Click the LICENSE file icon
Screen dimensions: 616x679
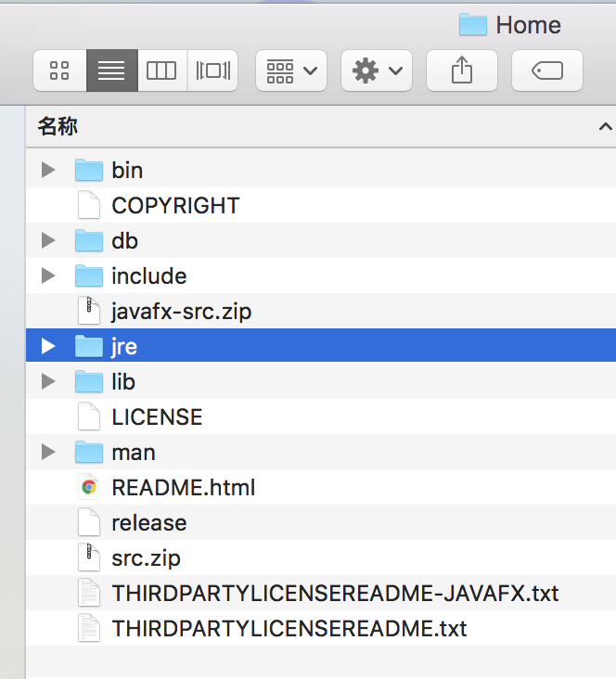tap(89, 416)
